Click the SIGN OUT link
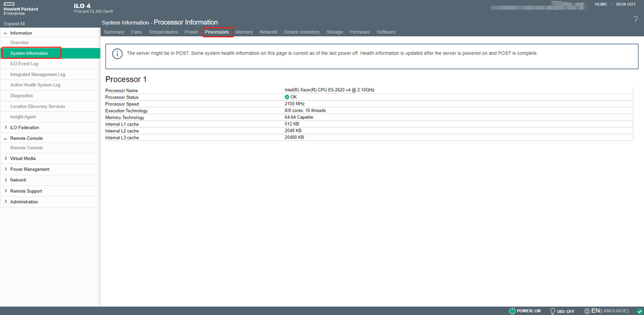644x315 pixels. 626,4
